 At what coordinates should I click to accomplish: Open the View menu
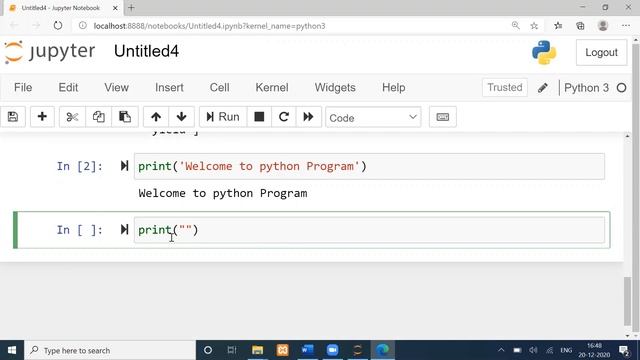[116, 87]
